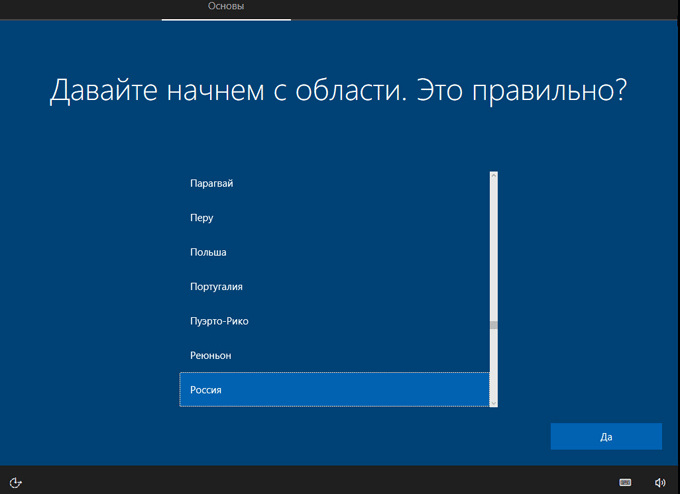Open the Ease of Access icon
Screen dimensions: 680x494
coord(16,482)
